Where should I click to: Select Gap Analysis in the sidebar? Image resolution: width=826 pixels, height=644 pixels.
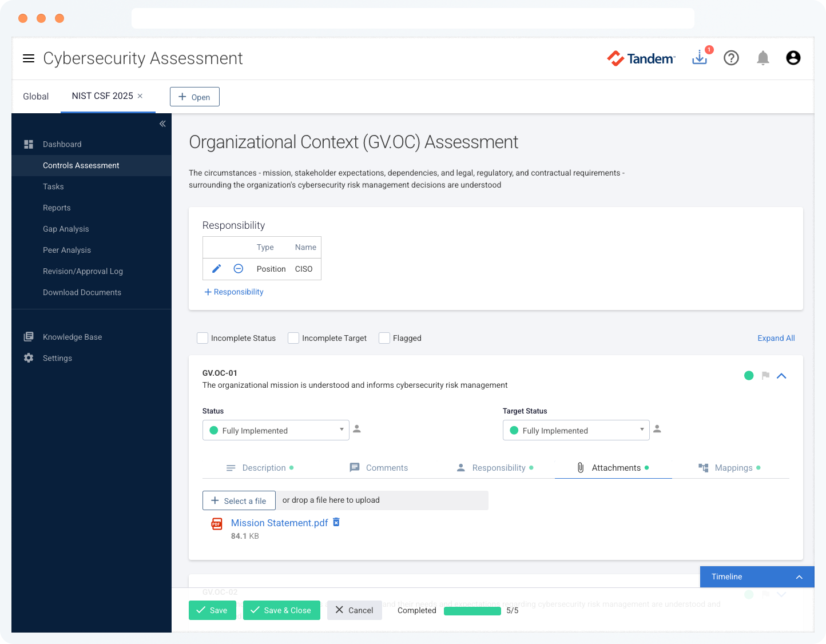(x=66, y=229)
